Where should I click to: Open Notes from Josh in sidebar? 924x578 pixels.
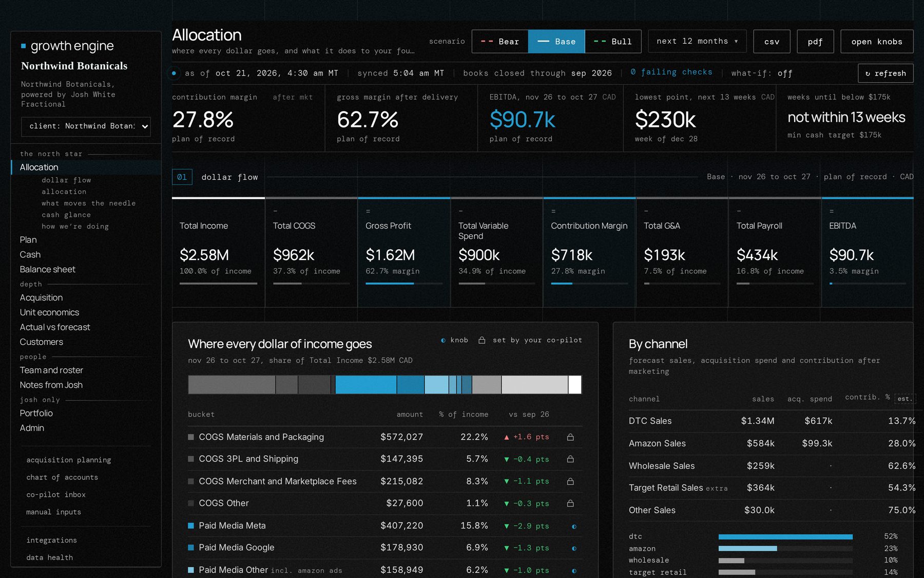(51, 385)
